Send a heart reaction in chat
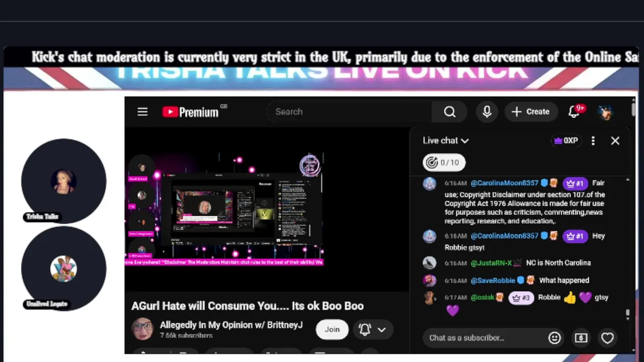The image size is (644, 362). pos(607,338)
